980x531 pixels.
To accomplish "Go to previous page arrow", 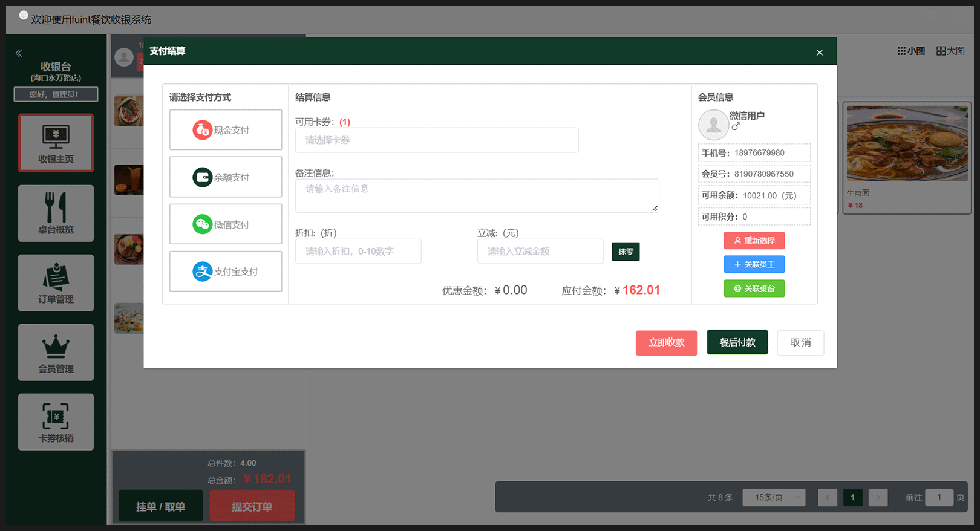I will (828, 497).
